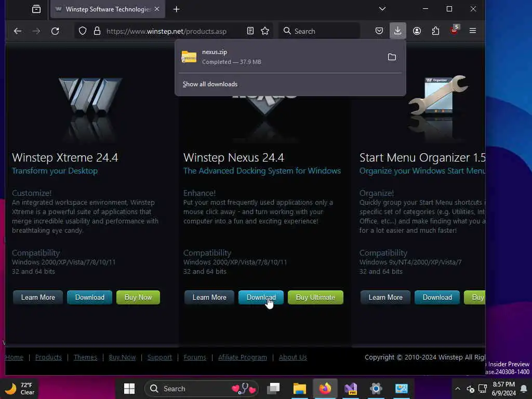Click the Winstep Nexus 24.4 heading
This screenshot has width=532, height=399.
pyautogui.click(x=234, y=157)
